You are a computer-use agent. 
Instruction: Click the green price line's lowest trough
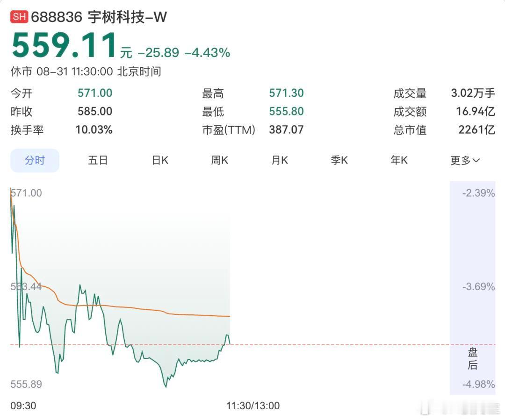click(x=166, y=386)
